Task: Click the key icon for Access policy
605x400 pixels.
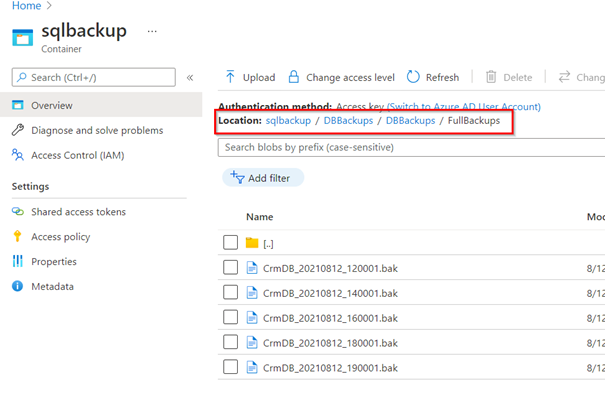Action: [17, 236]
